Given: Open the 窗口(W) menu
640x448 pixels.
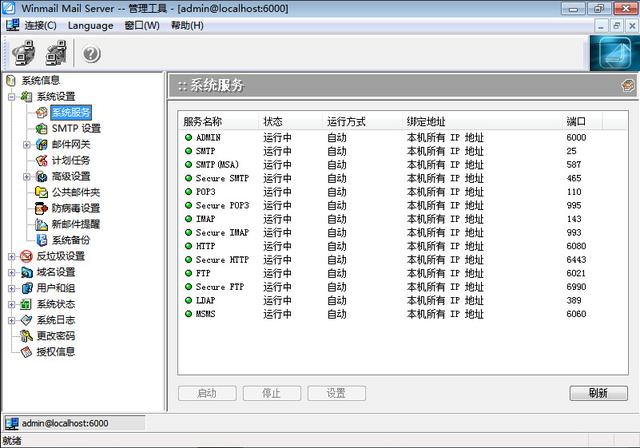Looking at the screenshot, I should coord(142,25).
